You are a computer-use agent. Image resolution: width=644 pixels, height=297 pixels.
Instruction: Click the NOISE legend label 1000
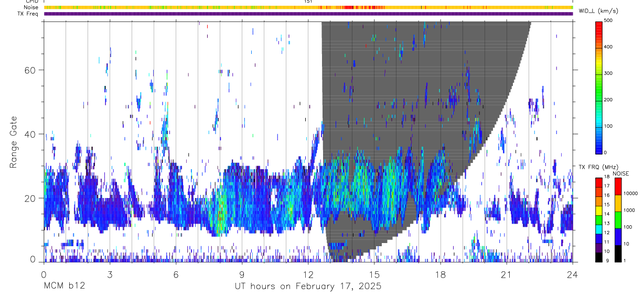point(629,210)
